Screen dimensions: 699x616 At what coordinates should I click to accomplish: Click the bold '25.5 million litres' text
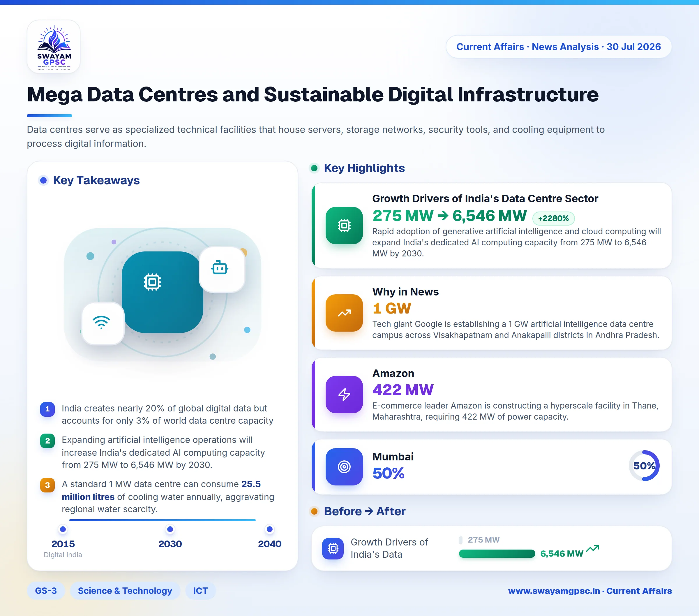(161, 490)
